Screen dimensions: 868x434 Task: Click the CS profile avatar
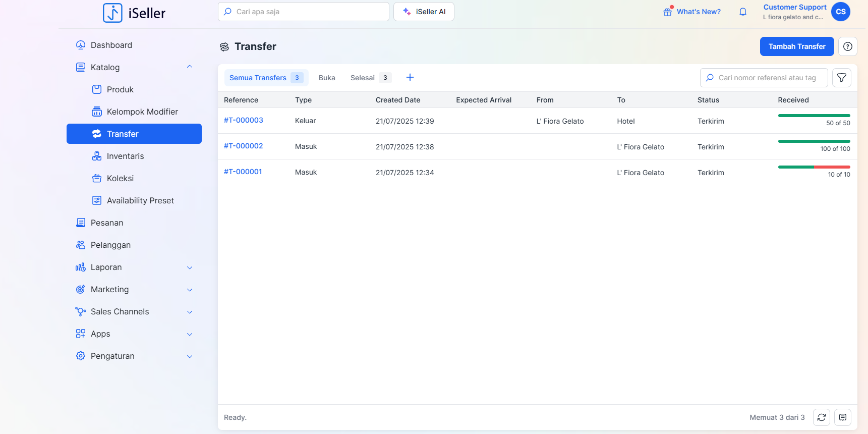[x=840, y=12]
